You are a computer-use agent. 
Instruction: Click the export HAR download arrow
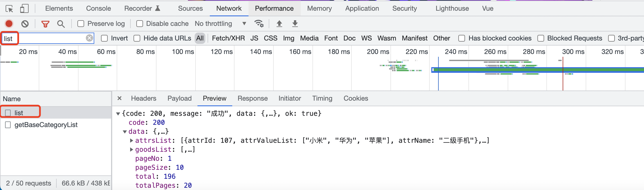tap(295, 24)
